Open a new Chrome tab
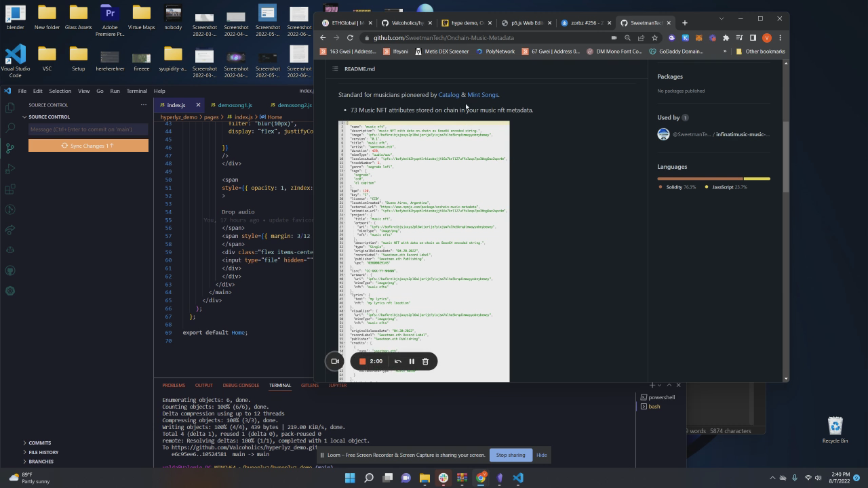Screen dimensions: 868x488 pyautogui.click(x=684, y=23)
